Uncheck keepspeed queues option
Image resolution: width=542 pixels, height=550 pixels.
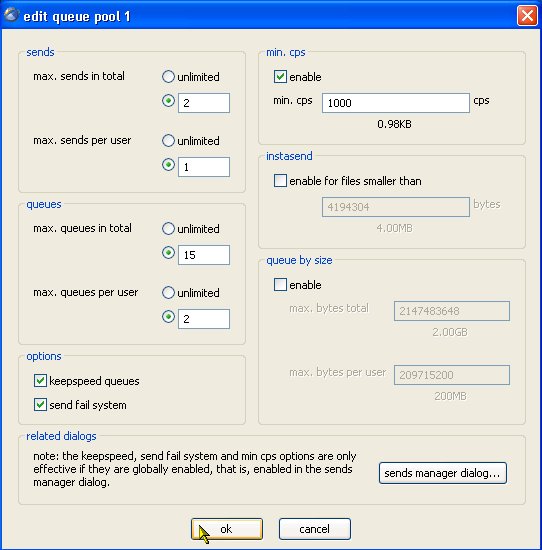pos(40,381)
